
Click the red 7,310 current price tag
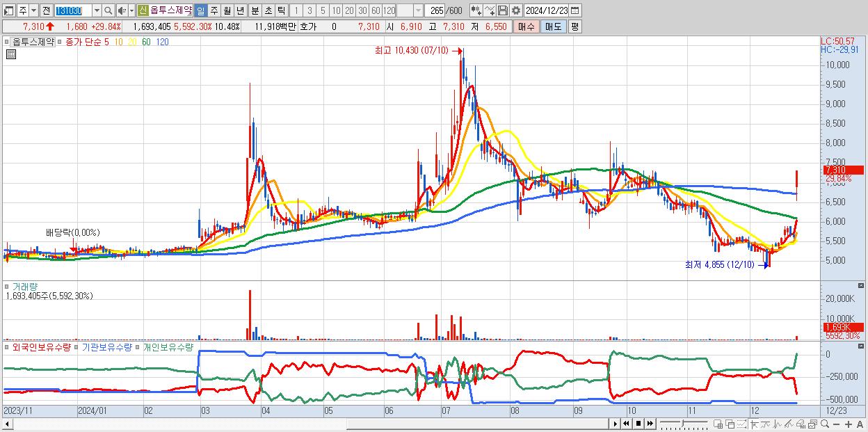(843, 170)
